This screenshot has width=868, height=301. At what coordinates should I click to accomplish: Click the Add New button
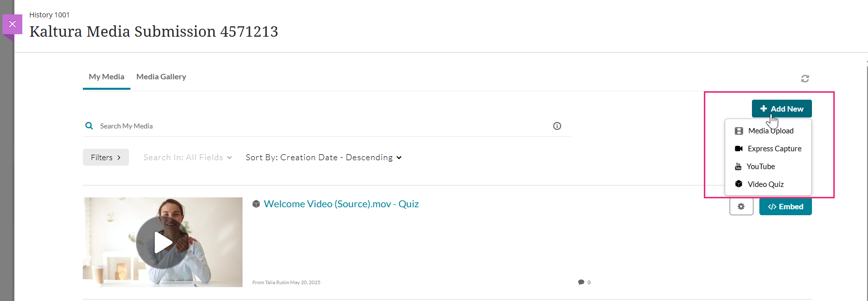[x=782, y=109]
